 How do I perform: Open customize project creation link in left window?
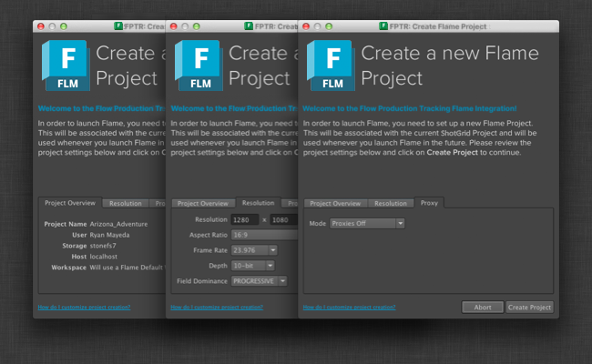point(84,307)
